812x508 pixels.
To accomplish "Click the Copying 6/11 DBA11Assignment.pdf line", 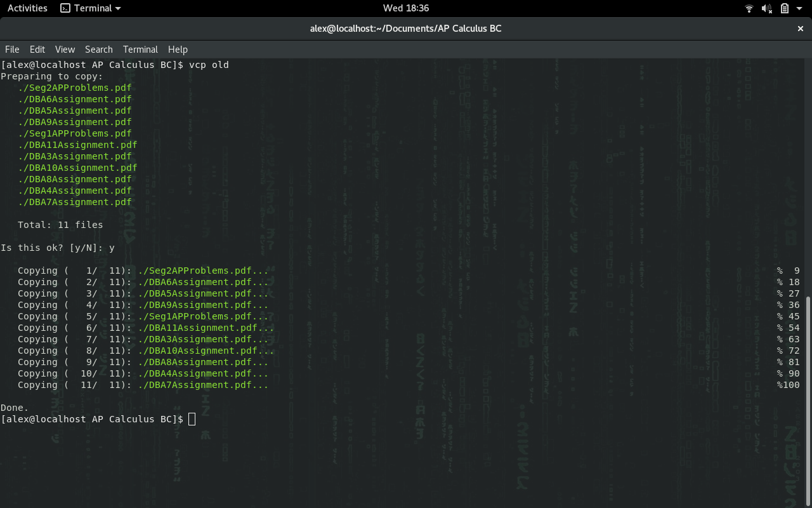I will (146, 328).
